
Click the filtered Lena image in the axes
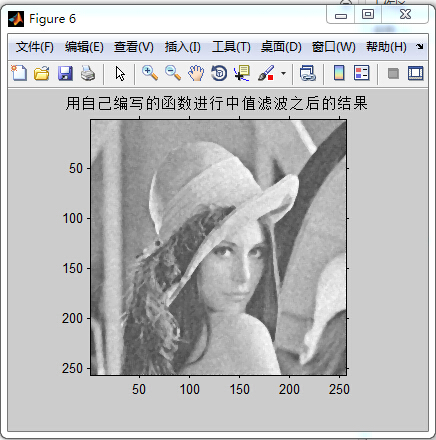[219, 247]
